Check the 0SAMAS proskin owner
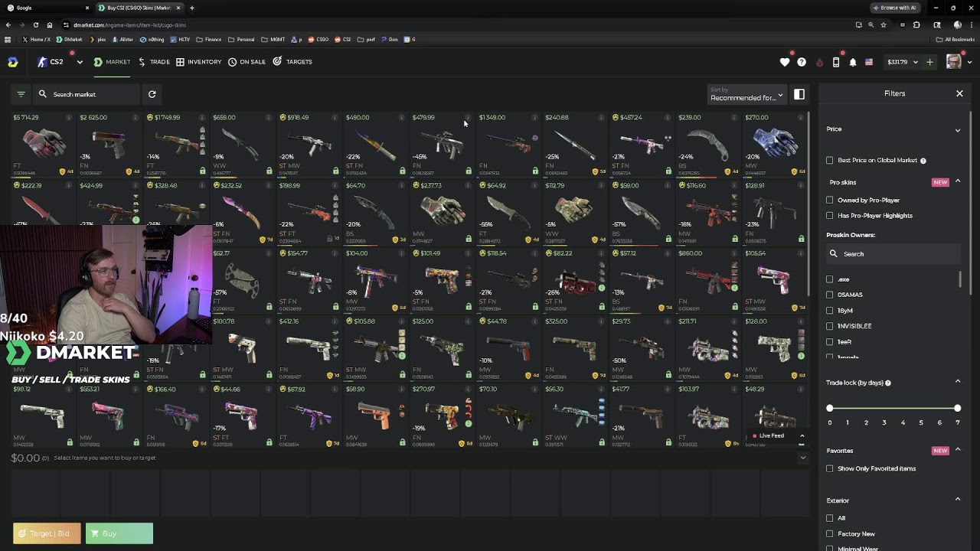This screenshot has height=551, width=980. pos(830,295)
